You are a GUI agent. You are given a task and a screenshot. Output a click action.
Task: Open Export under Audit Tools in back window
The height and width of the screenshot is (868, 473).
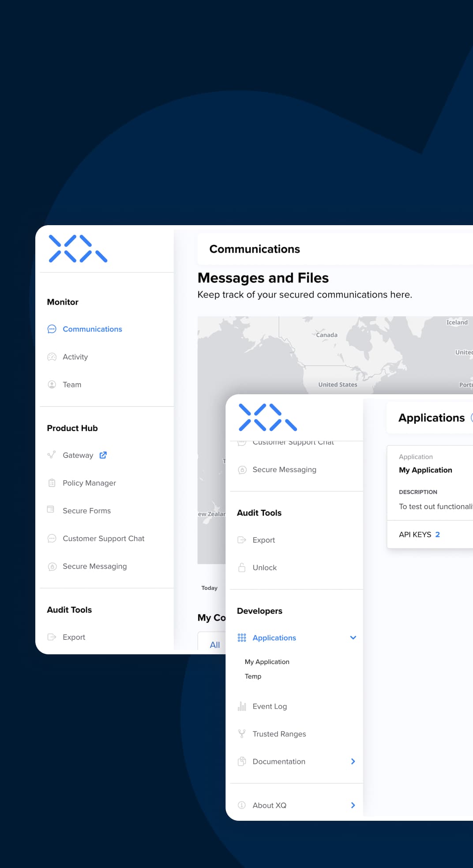point(74,637)
